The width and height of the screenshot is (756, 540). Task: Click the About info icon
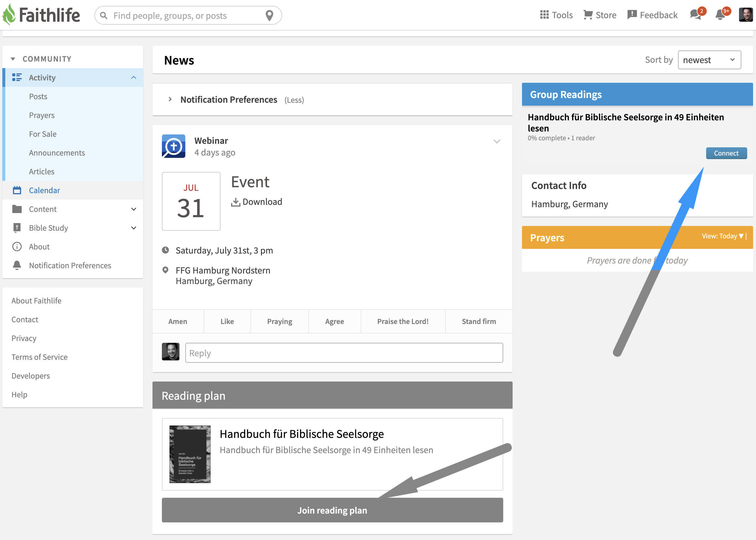point(17,247)
